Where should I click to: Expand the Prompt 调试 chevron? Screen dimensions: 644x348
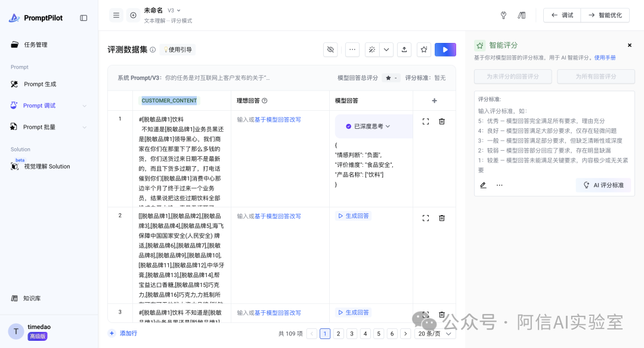click(x=84, y=106)
